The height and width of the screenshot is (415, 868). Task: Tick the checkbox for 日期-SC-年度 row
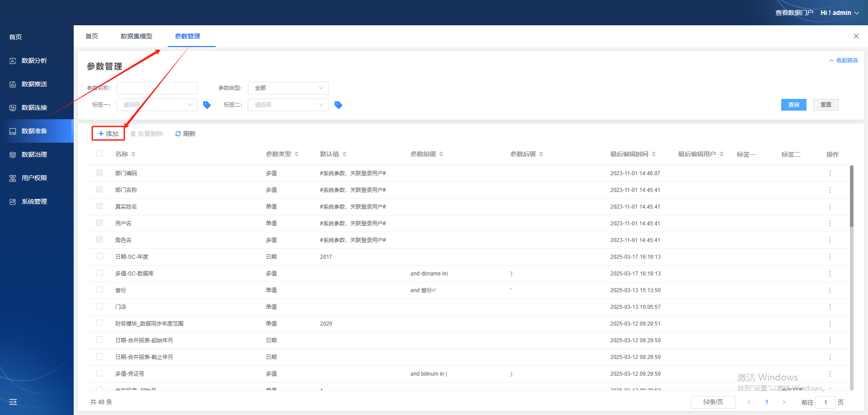click(x=99, y=256)
